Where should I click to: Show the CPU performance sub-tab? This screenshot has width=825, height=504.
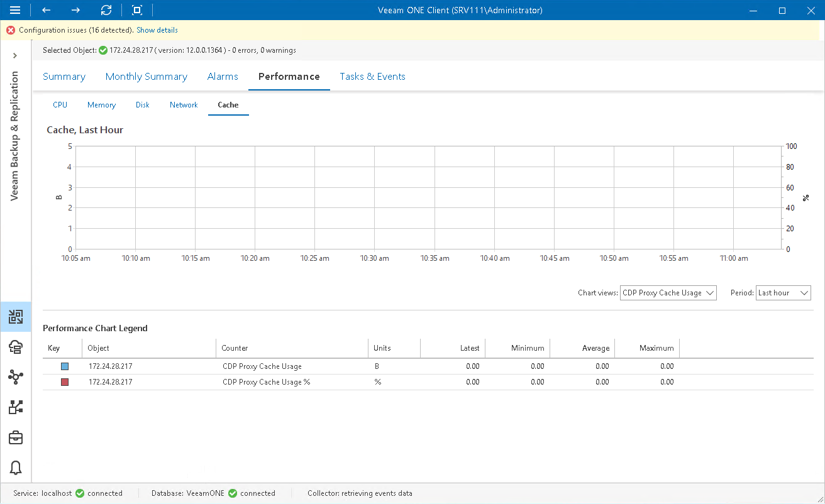(x=60, y=105)
